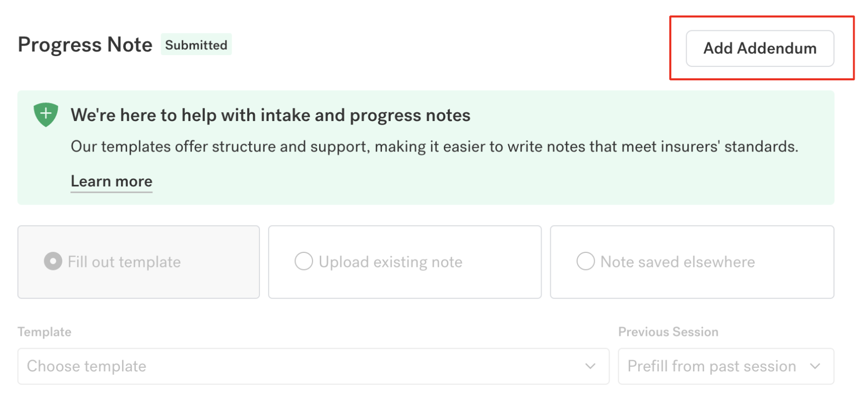This screenshot has width=868, height=410.
Task: Expand the Prefill from past session dropdown
Action: (x=725, y=366)
